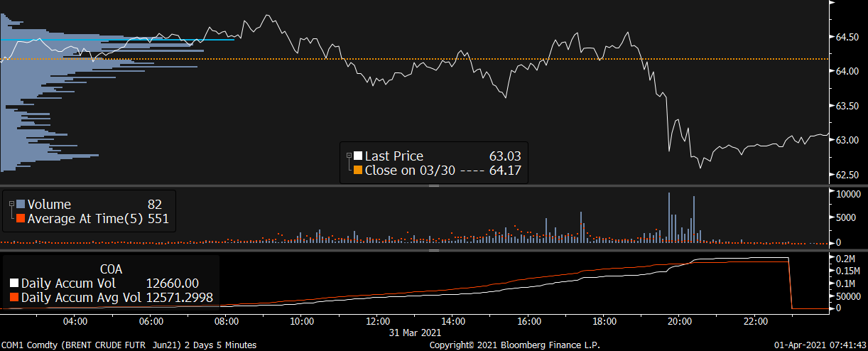Image resolution: width=868 pixels, height=351 pixels.
Task: Click the 22:00 time axis label
Action: point(754,321)
